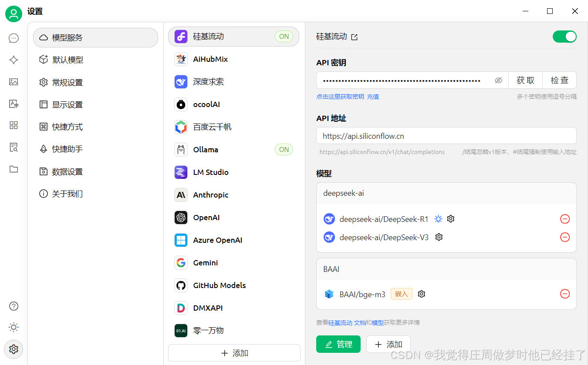This screenshot has height=365, width=588.
Task: Open the 常规设置 settings section
Action: pyautogui.click(x=95, y=82)
